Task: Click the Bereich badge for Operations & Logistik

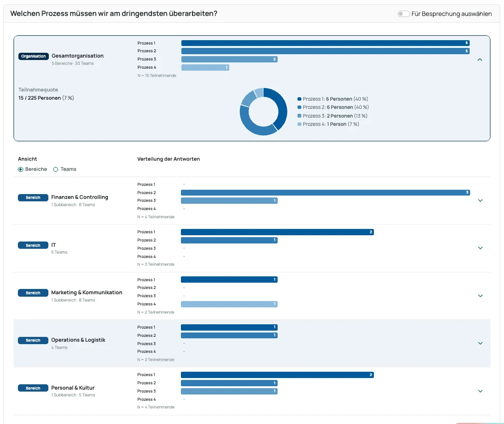Action: pos(33,340)
